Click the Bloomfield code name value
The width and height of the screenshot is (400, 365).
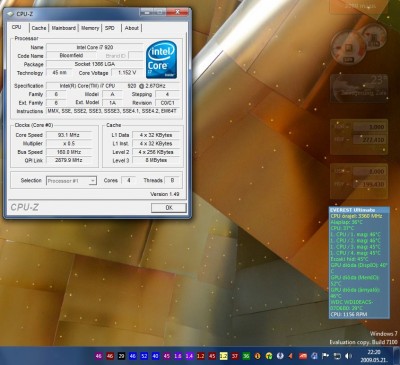pos(71,56)
